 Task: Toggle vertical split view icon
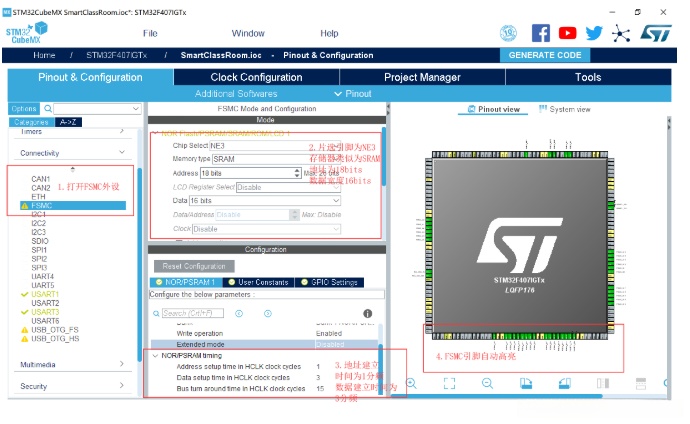click(x=603, y=384)
